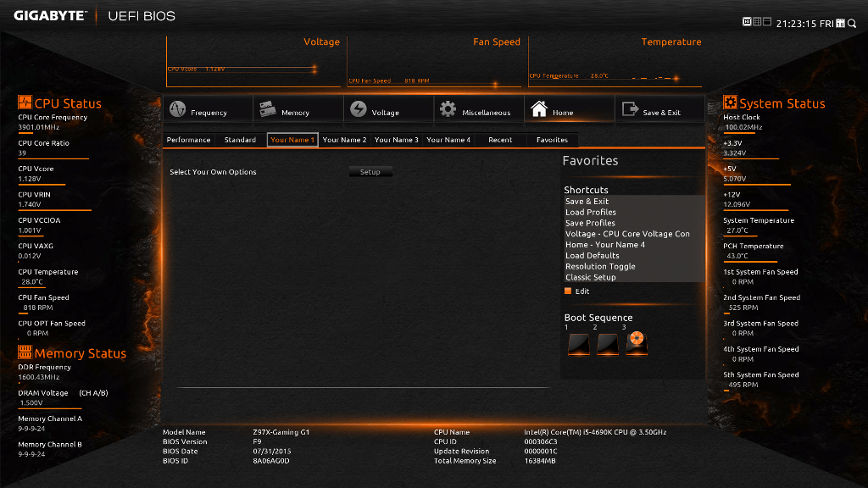Click the Memory Status panel icon

click(25, 352)
